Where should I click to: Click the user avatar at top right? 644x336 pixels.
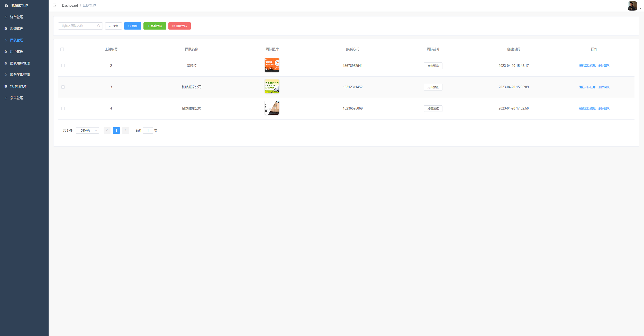[632, 6]
